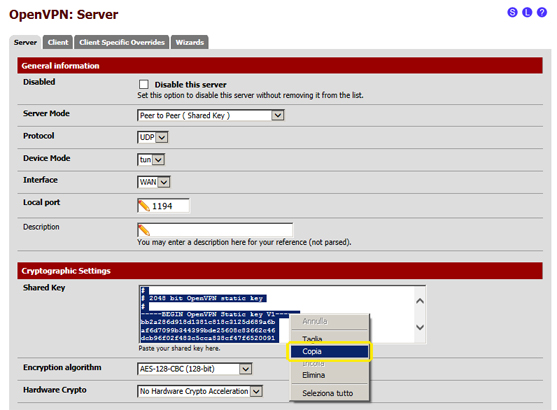
Task: Open the Device Mode tun dropdown
Action: click(151, 160)
